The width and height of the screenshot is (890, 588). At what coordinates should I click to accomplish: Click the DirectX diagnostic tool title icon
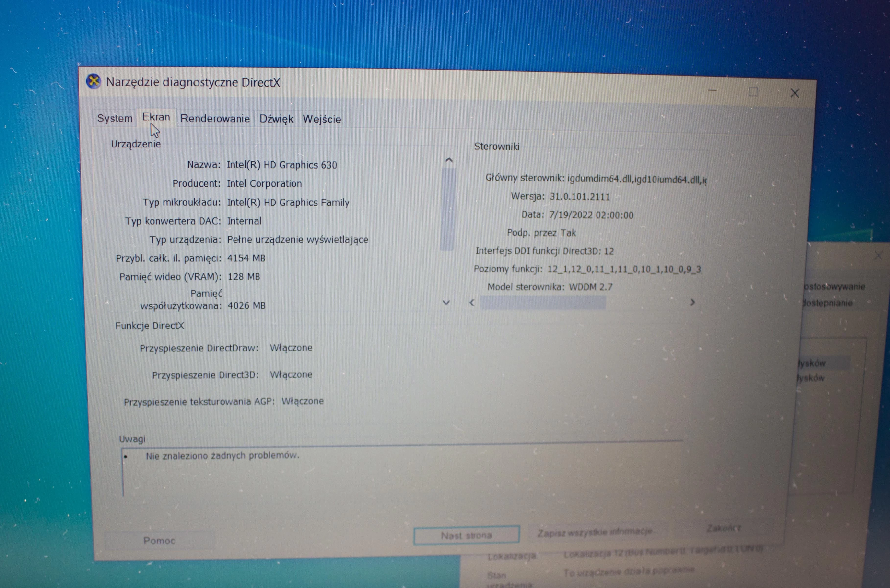tap(94, 81)
